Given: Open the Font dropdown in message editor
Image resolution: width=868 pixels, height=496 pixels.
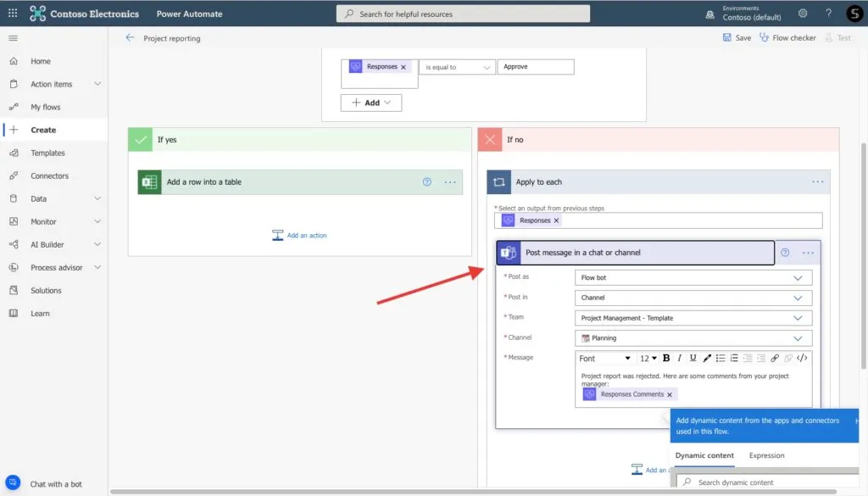Looking at the screenshot, I should pos(604,358).
